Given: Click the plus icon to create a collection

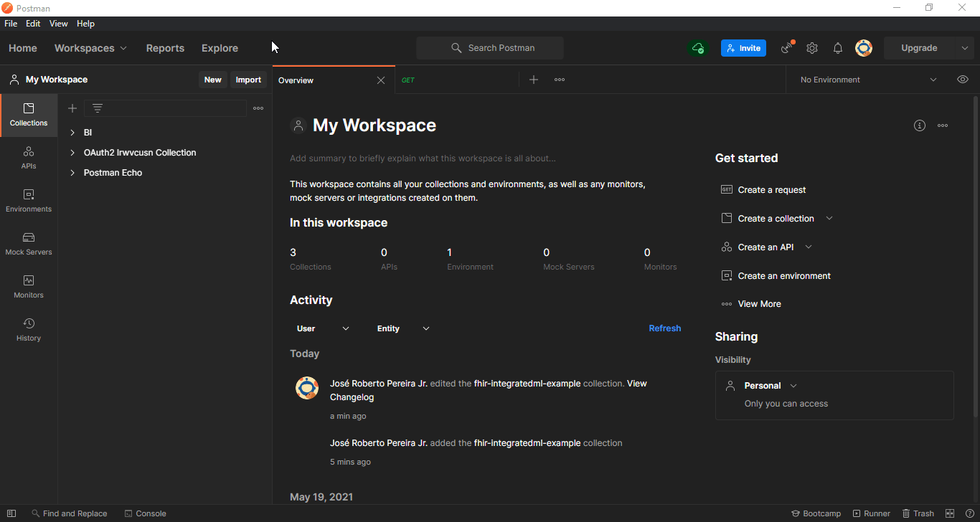Looking at the screenshot, I should (x=72, y=108).
